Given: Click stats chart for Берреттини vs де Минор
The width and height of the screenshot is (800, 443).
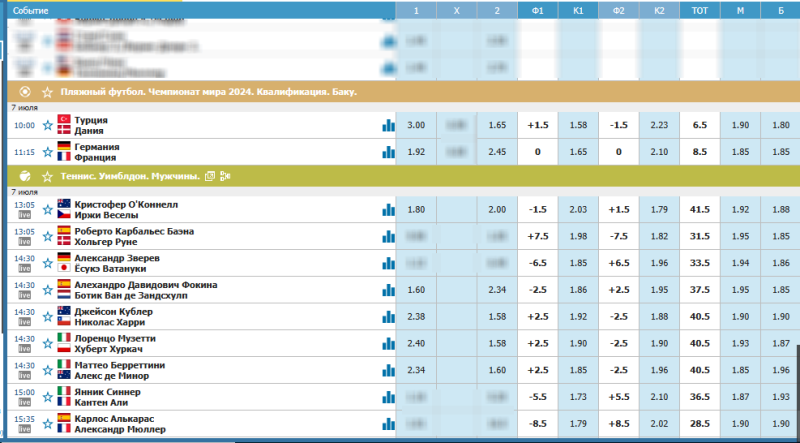Looking at the screenshot, I should (387, 370).
